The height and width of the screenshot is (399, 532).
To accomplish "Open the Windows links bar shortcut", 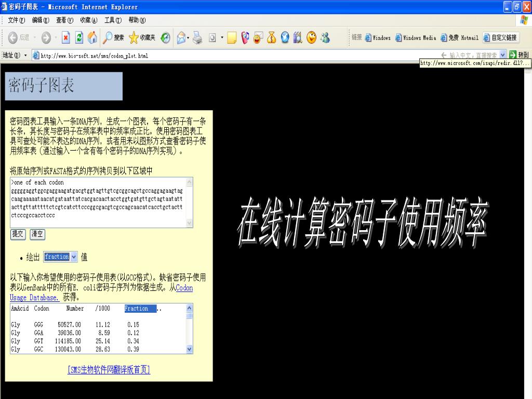I will (378, 37).
